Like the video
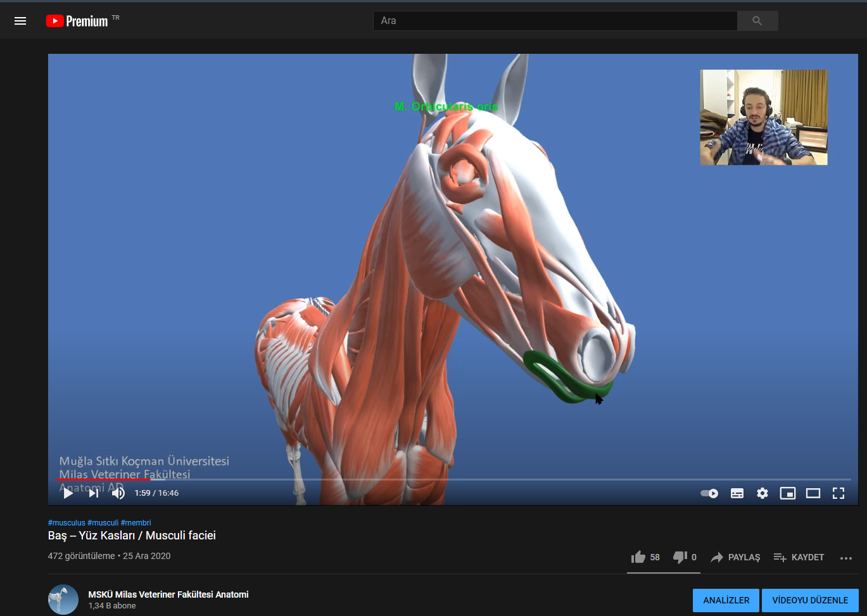 (x=639, y=557)
